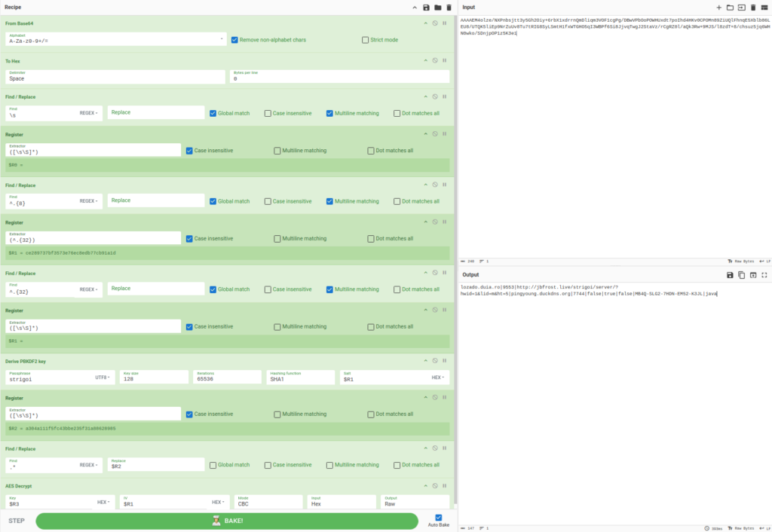This screenshot has height=532, width=772.
Task: Click the green BAKE! button
Action: coord(227,521)
